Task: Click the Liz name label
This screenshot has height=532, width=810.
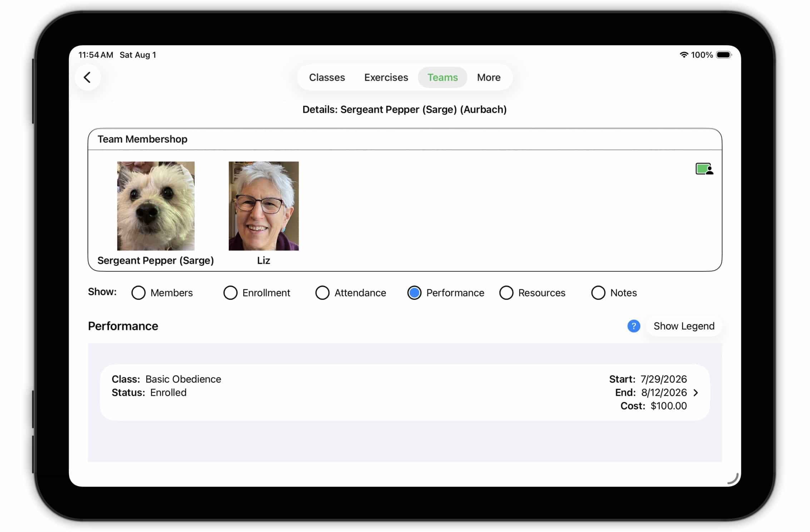Action: [263, 260]
